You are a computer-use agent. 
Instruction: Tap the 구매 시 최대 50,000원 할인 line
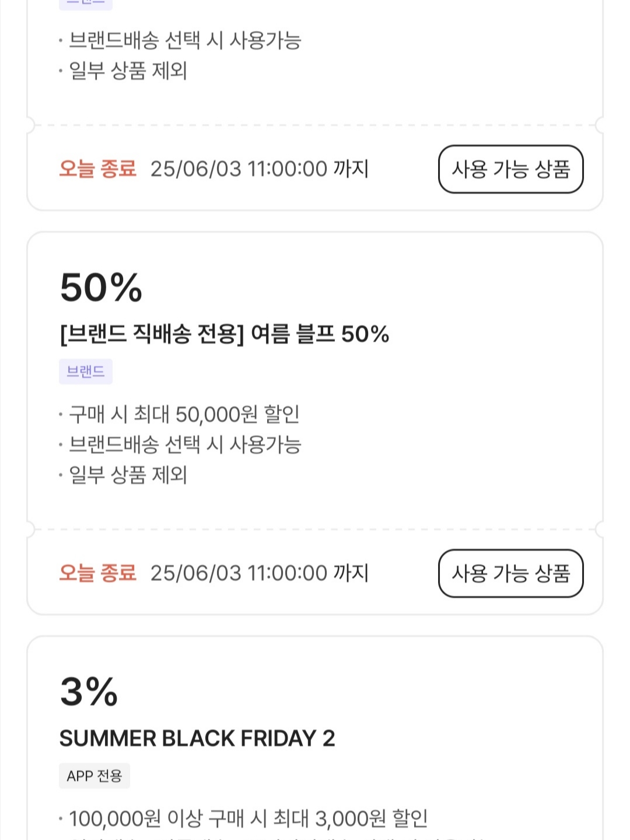184,414
